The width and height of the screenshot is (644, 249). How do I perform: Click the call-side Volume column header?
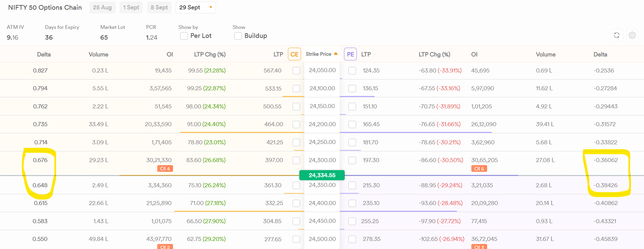click(x=98, y=54)
